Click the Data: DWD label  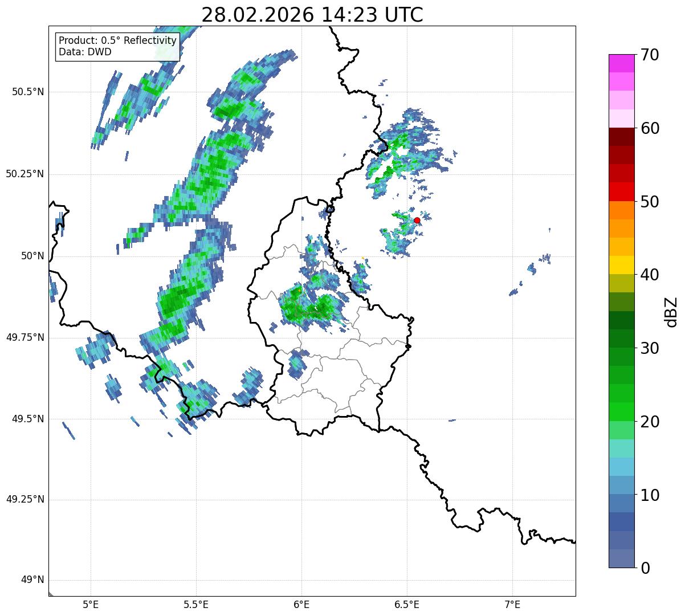coord(85,52)
